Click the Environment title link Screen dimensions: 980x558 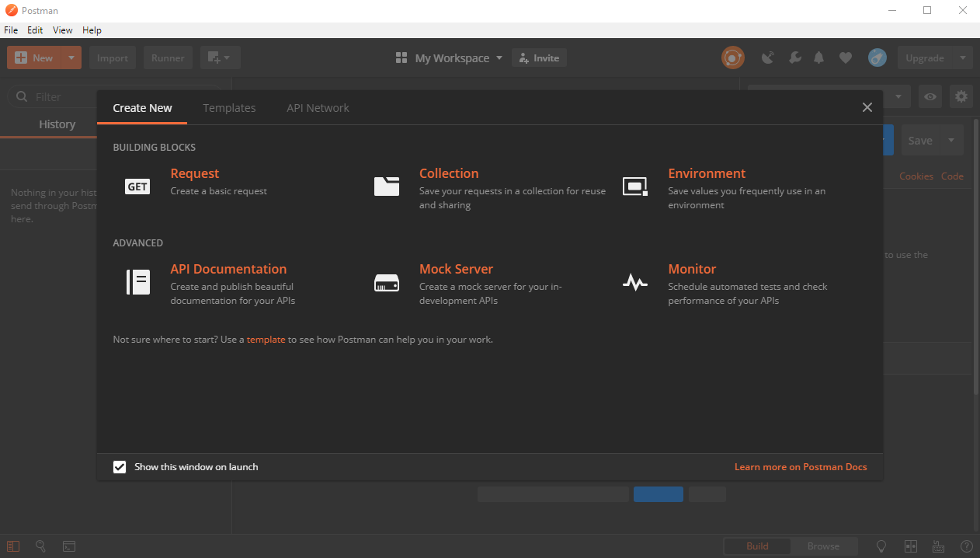coord(707,173)
